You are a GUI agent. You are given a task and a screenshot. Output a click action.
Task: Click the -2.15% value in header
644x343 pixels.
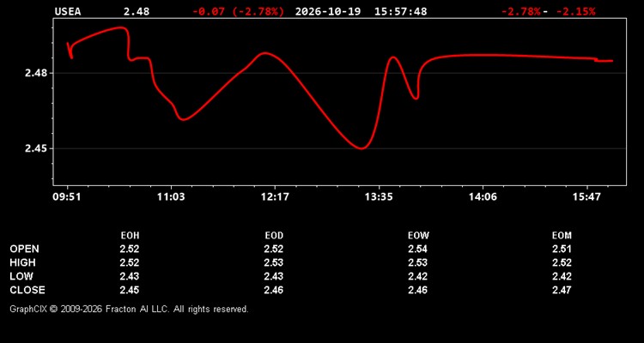point(575,11)
